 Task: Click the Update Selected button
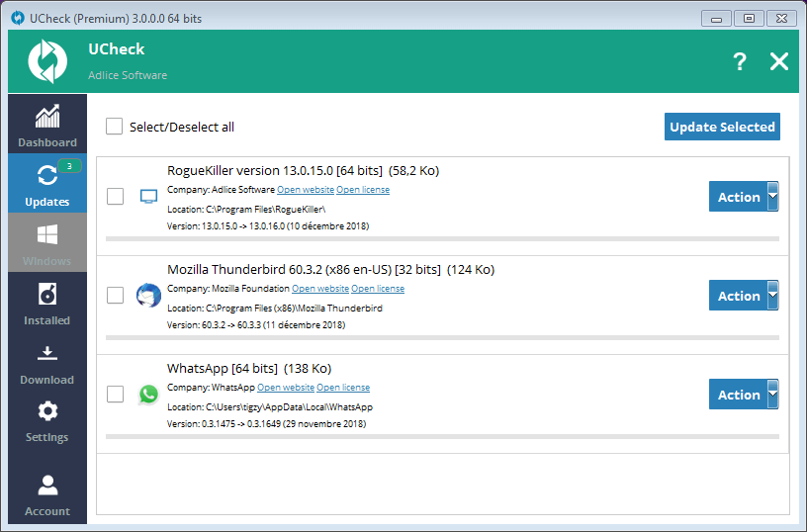click(721, 127)
